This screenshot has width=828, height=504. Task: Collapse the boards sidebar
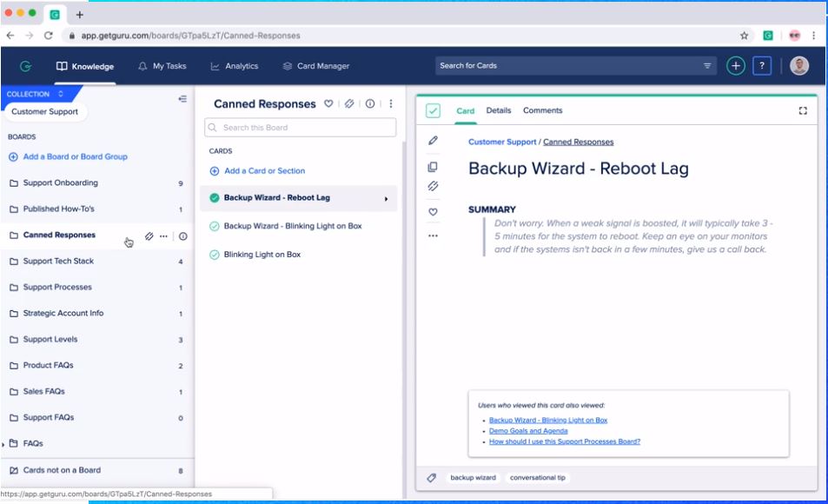pos(182,99)
